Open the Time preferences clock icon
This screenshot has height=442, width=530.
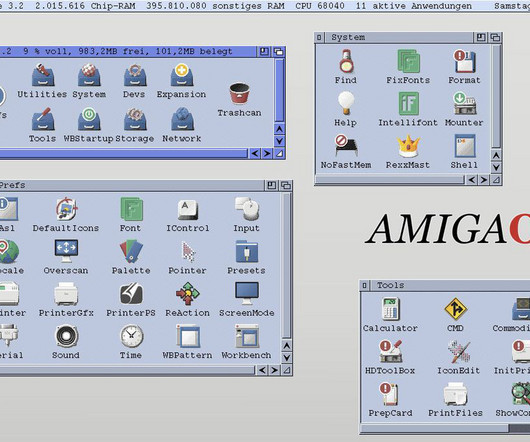pos(131,336)
